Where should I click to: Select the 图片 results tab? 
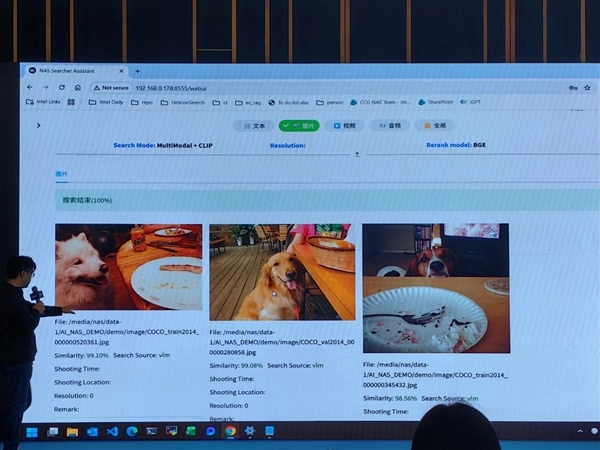pyautogui.click(x=62, y=174)
